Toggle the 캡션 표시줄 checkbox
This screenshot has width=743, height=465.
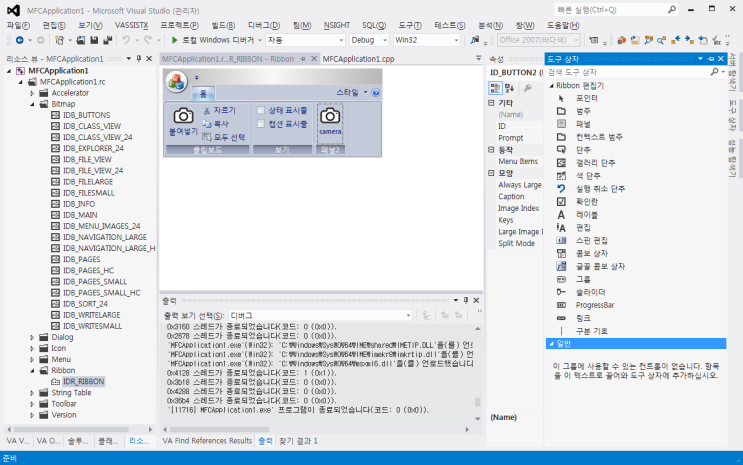[261, 124]
